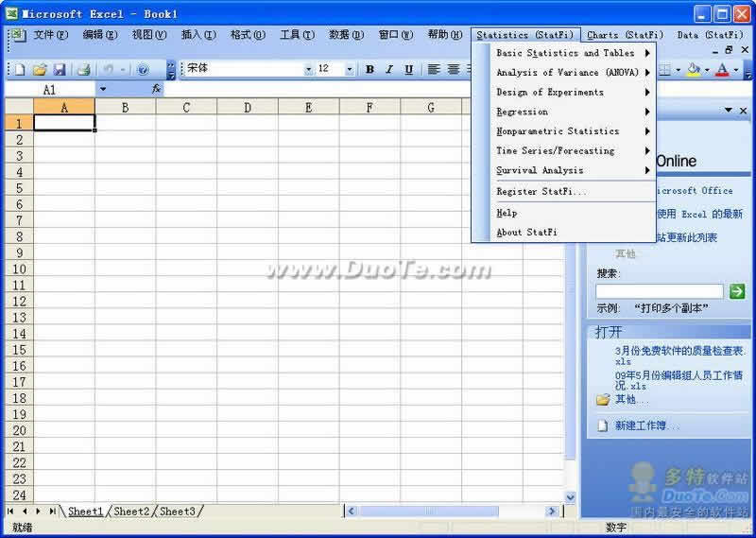Choose About StatFi menu entry
The width and height of the screenshot is (756, 538).
click(572, 232)
